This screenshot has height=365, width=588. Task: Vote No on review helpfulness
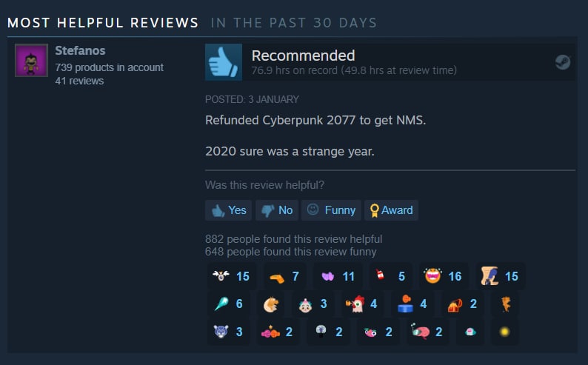tap(277, 210)
